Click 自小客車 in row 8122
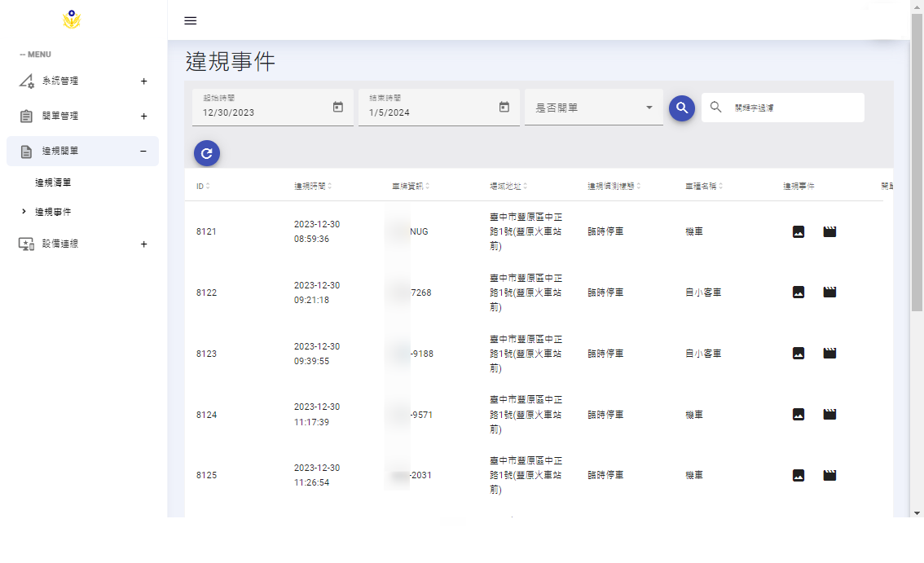 (x=703, y=292)
